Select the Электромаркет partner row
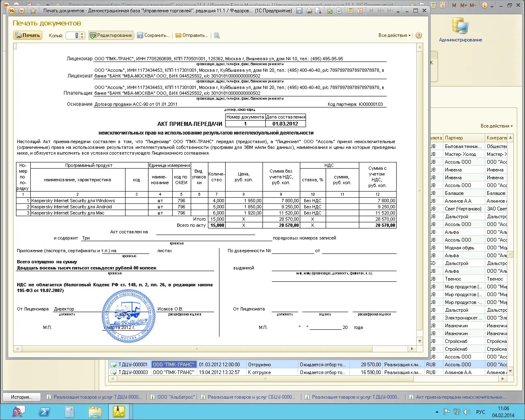This screenshot has width=525, height=420. [463, 318]
